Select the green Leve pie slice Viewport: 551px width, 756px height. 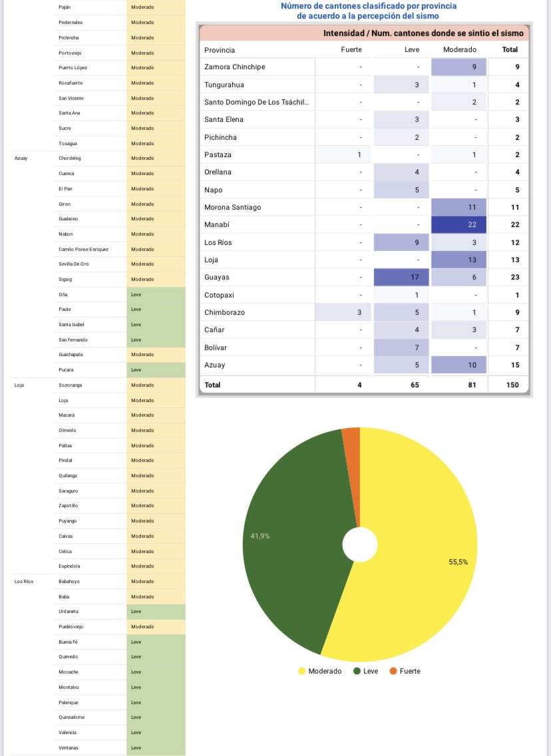pyautogui.click(x=294, y=540)
